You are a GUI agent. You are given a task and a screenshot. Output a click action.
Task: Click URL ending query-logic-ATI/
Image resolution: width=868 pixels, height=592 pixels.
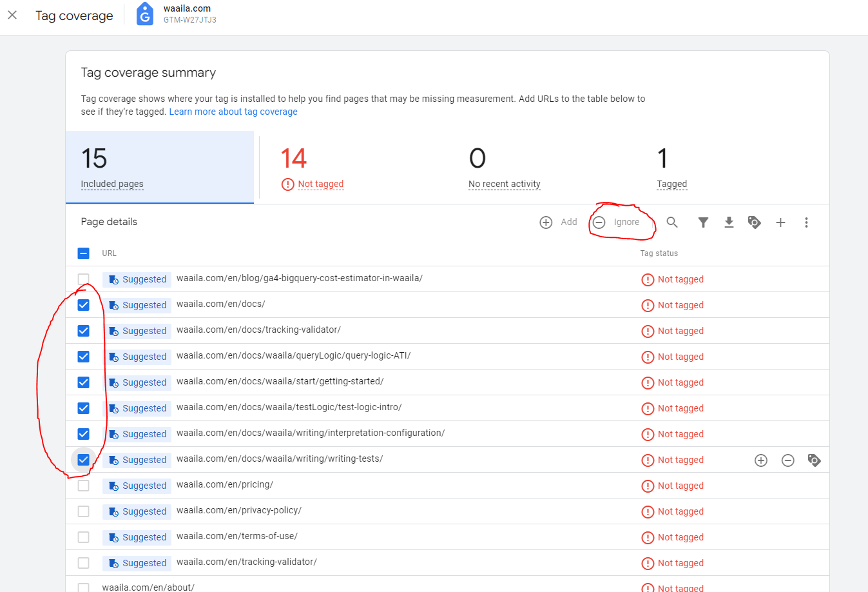coord(293,355)
